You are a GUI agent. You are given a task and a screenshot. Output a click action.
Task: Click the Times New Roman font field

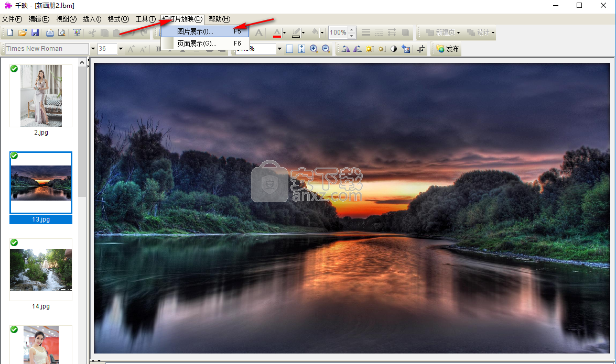click(x=47, y=49)
